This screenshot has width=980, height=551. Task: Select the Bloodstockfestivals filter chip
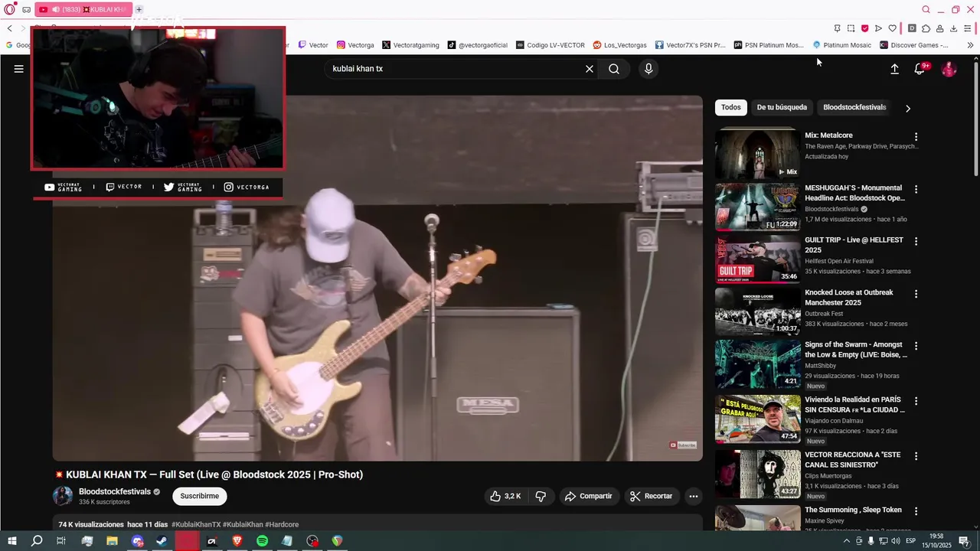854,107
